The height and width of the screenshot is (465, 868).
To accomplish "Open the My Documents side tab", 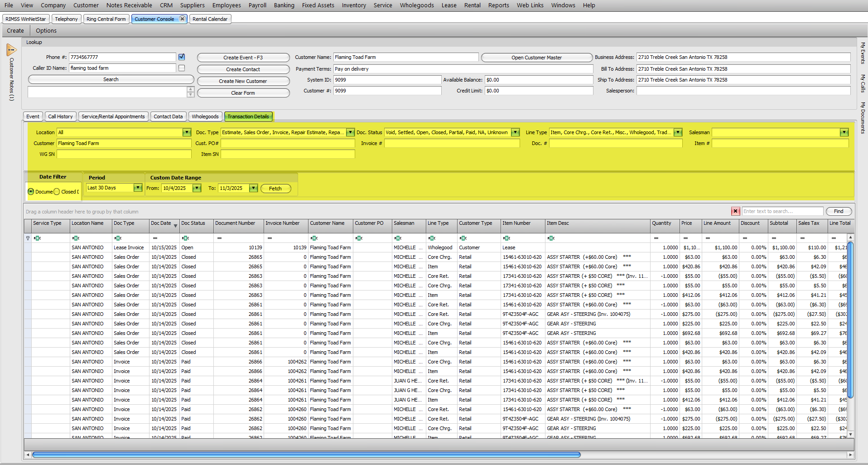I will pos(863,118).
